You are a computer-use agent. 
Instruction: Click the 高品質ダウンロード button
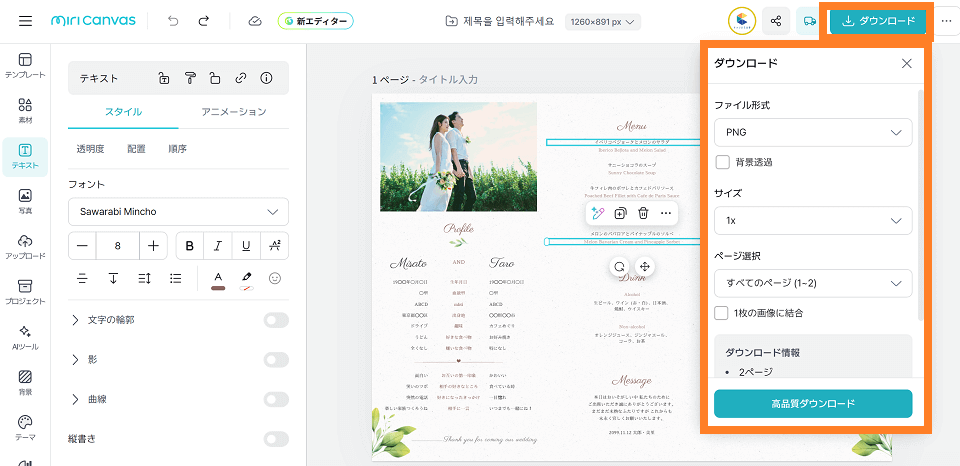point(812,403)
